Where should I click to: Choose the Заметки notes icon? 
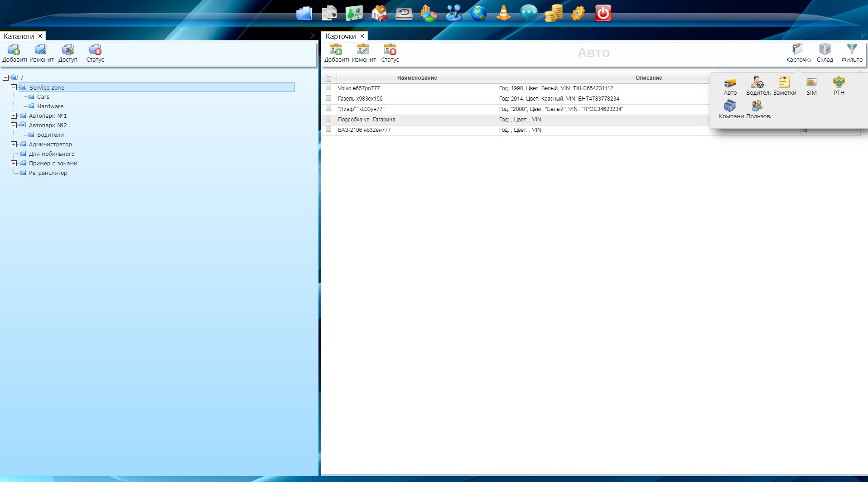784,86
